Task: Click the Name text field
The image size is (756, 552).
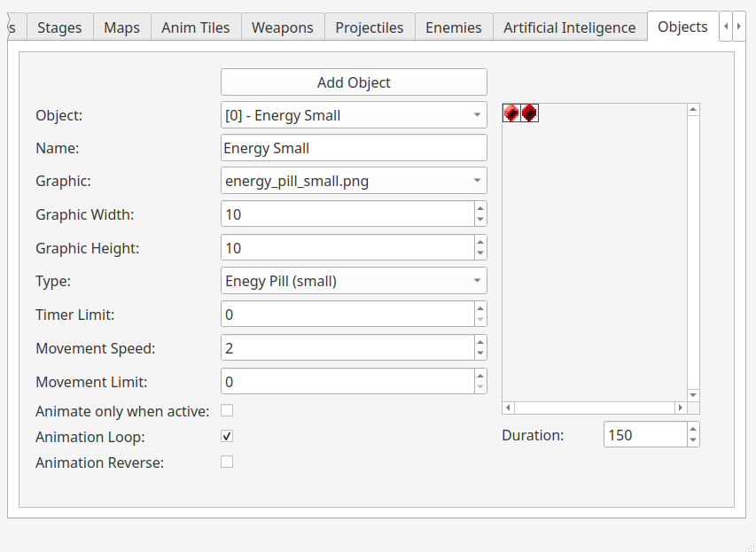Action: point(354,148)
